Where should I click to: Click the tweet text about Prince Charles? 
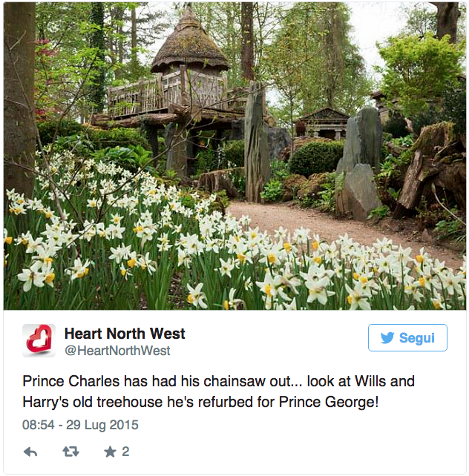pos(218,391)
